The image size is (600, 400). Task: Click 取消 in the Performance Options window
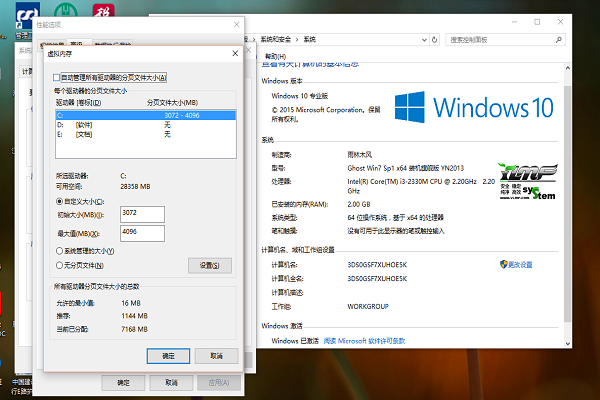[x=171, y=382]
